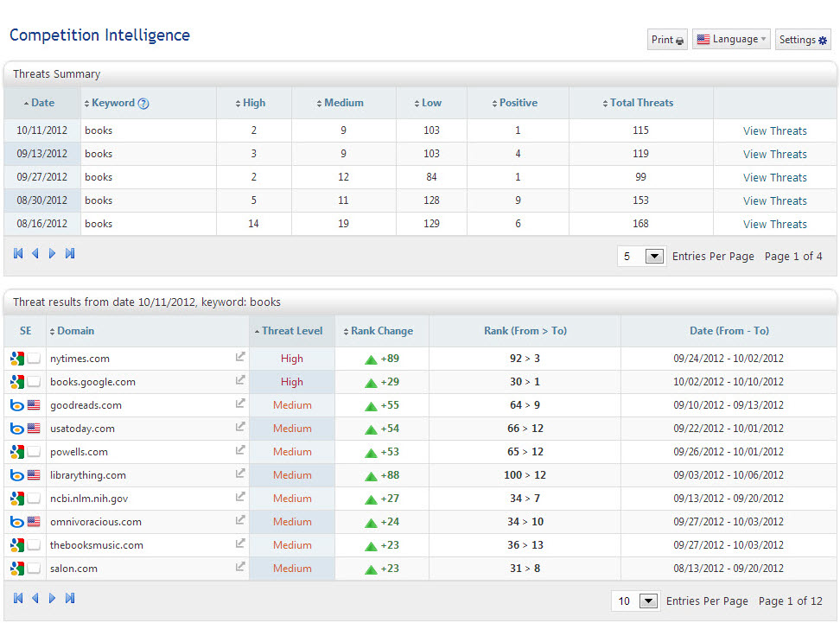Open the Settings button

pyautogui.click(x=803, y=40)
